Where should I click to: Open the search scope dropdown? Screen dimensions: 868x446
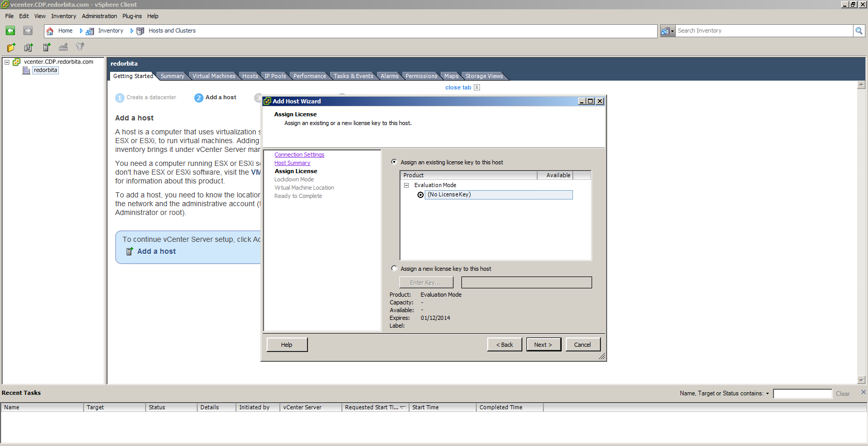[x=668, y=31]
